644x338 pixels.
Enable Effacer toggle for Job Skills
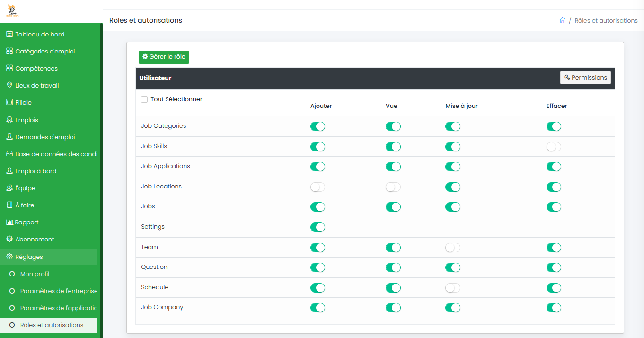click(554, 147)
